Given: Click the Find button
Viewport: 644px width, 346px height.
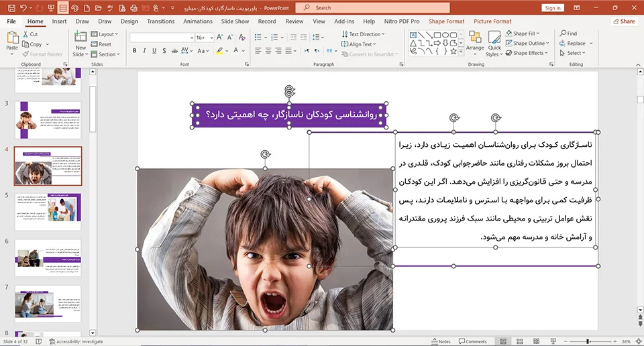Looking at the screenshot, I should (568, 34).
